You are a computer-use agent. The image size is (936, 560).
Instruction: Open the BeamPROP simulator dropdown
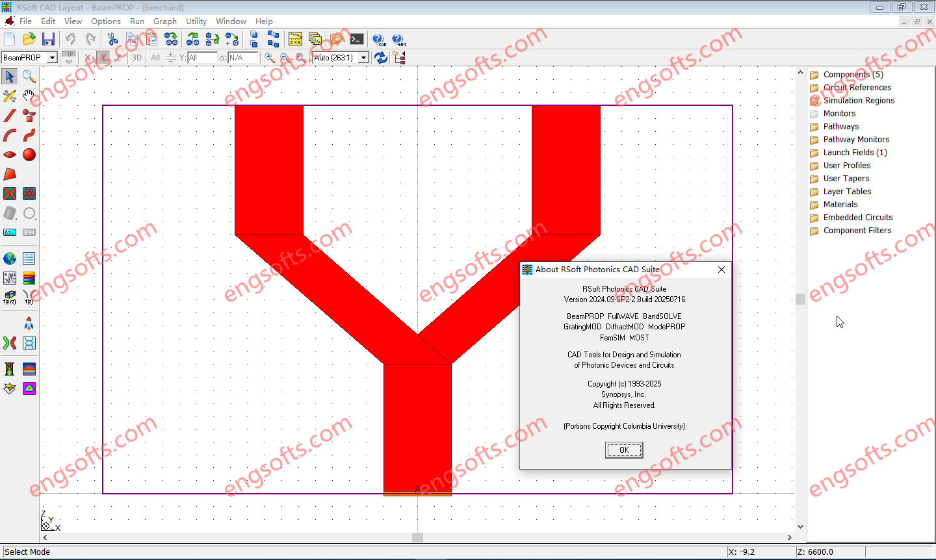pos(53,58)
